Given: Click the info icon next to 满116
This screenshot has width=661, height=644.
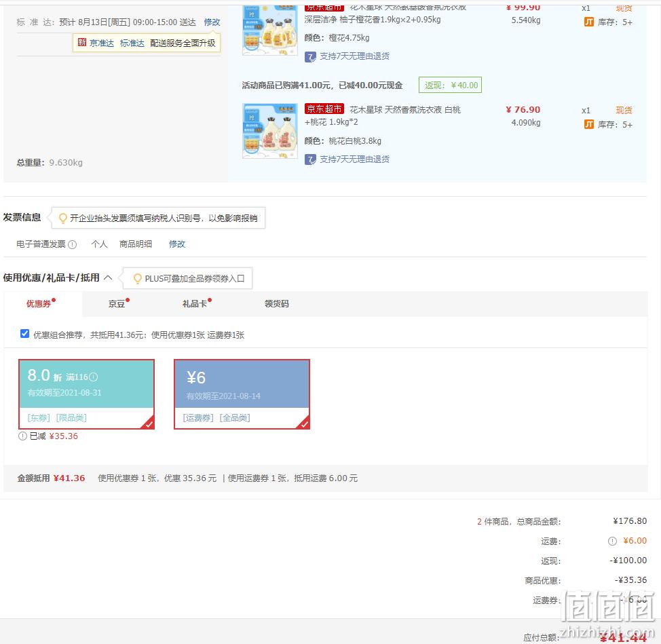Looking at the screenshot, I should point(94,377).
